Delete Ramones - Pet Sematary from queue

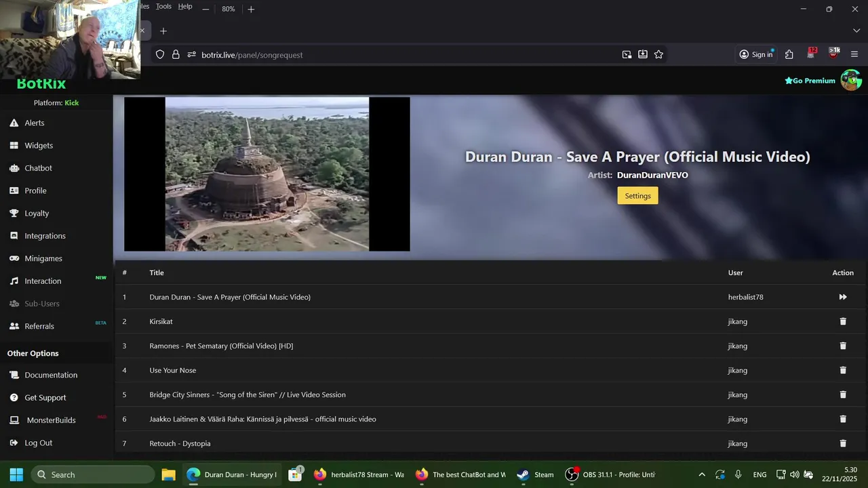[843, 346]
